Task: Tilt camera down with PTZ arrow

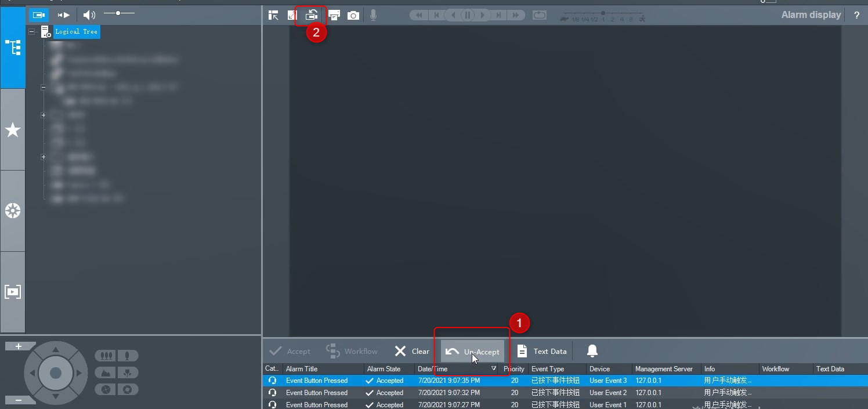Action: [56, 397]
